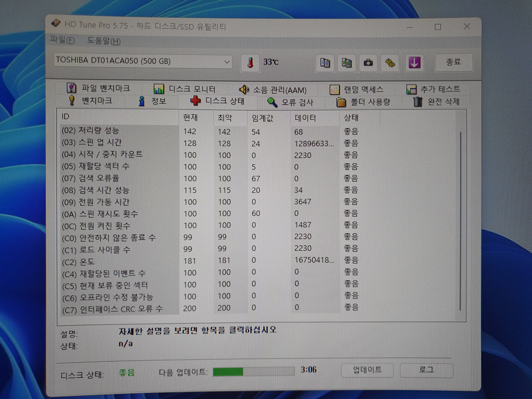This screenshot has width=532, height=399.
Task: Open the 폴더 사용량 tab
Action: [363, 102]
